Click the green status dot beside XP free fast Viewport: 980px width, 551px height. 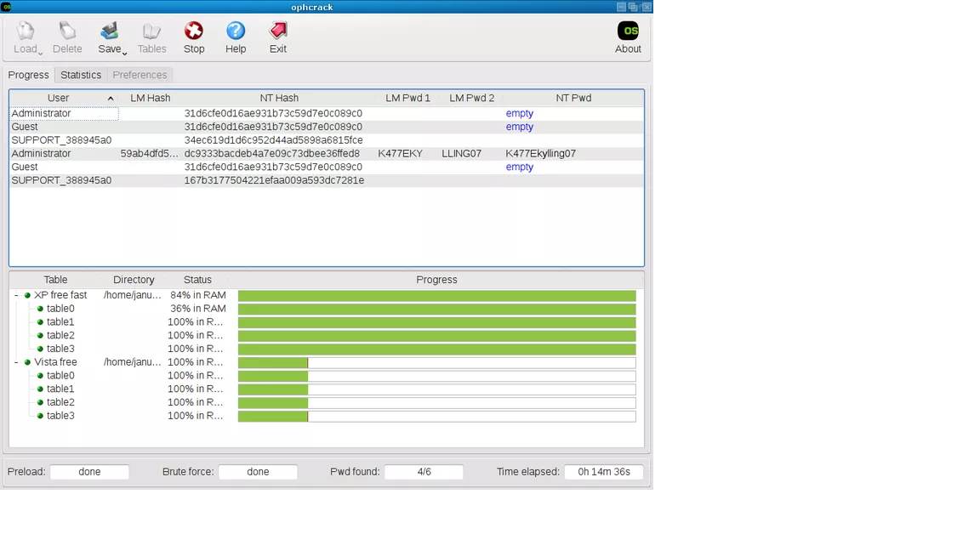(27, 296)
